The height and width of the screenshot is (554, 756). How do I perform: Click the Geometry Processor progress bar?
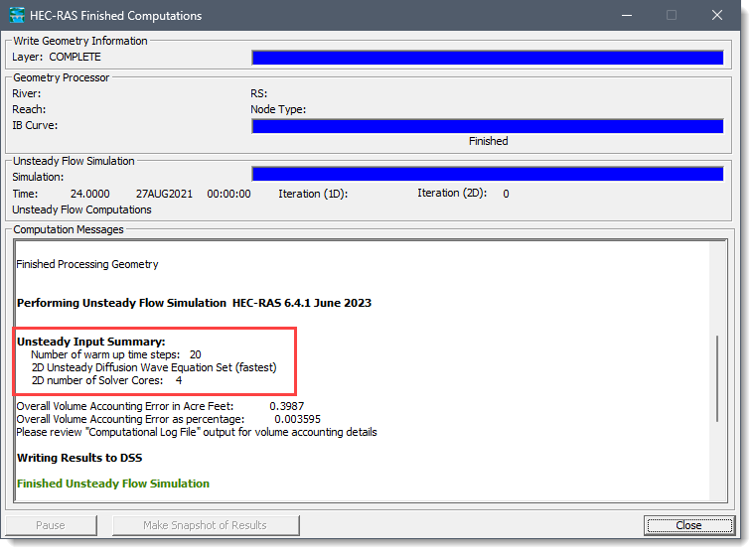tap(488, 126)
